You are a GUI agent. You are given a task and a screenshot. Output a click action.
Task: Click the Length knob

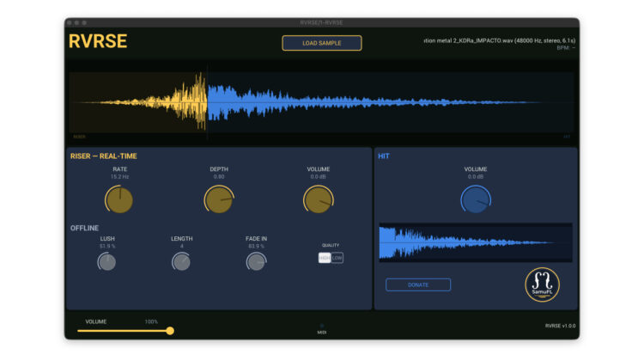click(181, 261)
